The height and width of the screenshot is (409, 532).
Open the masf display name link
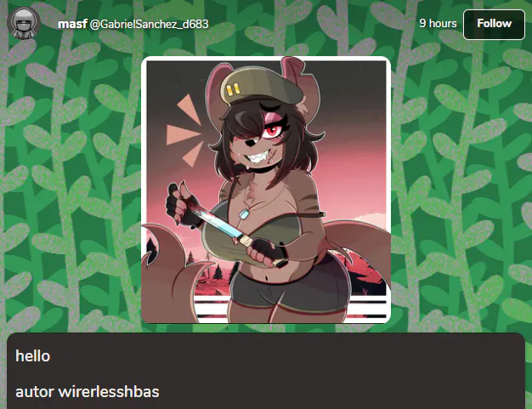[x=72, y=24]
